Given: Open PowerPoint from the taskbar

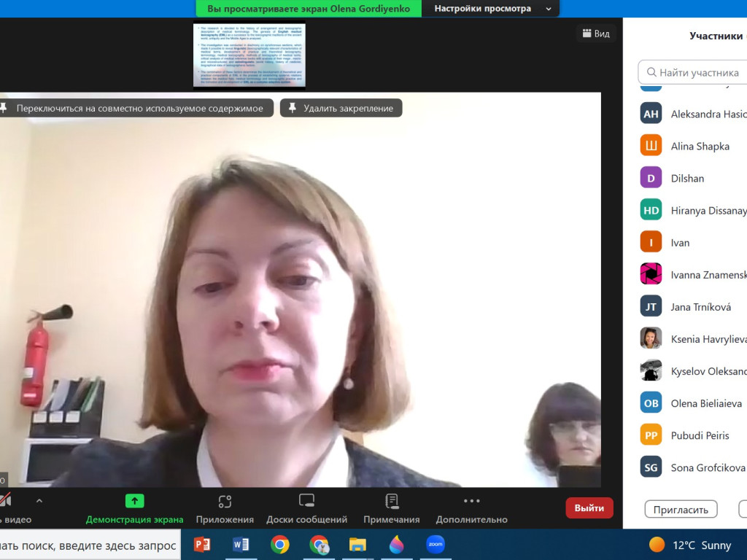Looking at the screenshot, I should [x=201, y=544].
